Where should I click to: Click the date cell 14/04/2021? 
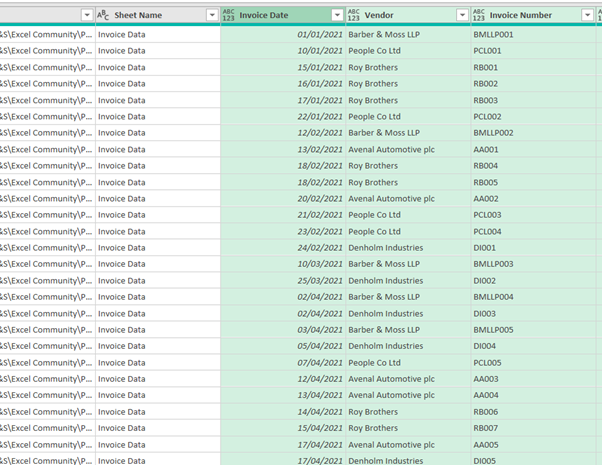pyautogui.click(x=283, y=412)
